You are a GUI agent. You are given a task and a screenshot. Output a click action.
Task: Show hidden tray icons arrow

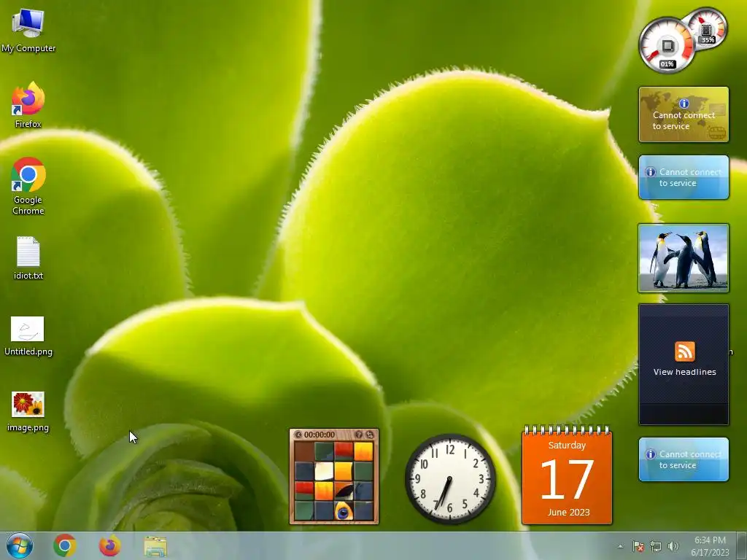pyautogui.click(x=620, y=546)
